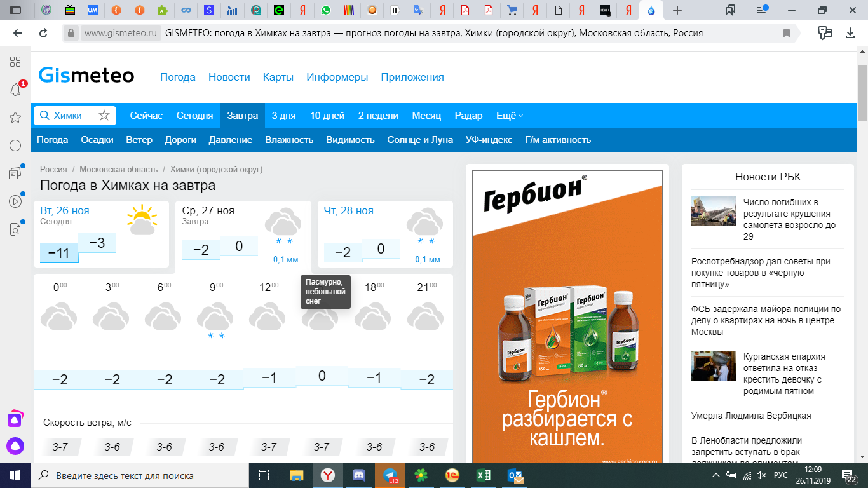The image size is (868, 488).
Task: Open news Умерла Людмила Вербицкая
Action: point(751,416)
